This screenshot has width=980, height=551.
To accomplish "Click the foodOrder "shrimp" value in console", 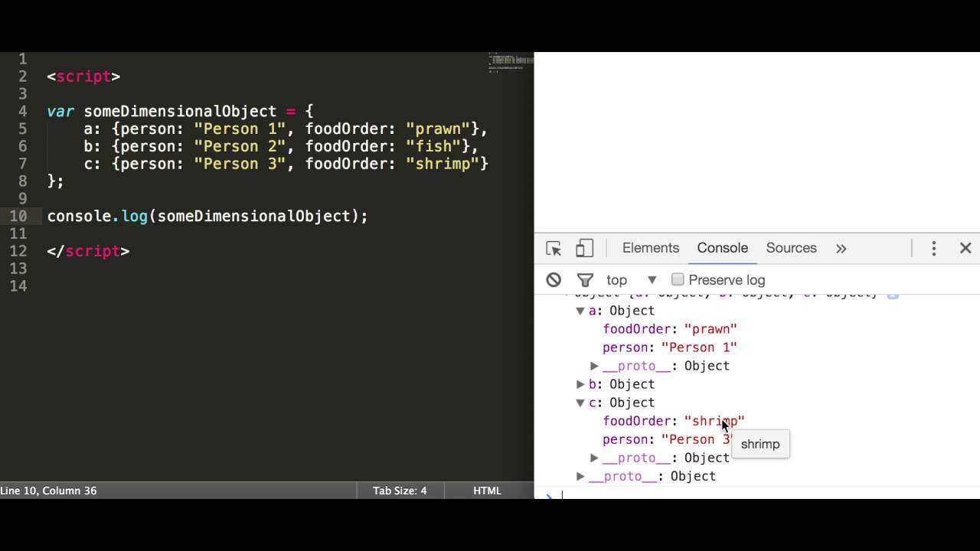I will point(714,421).
